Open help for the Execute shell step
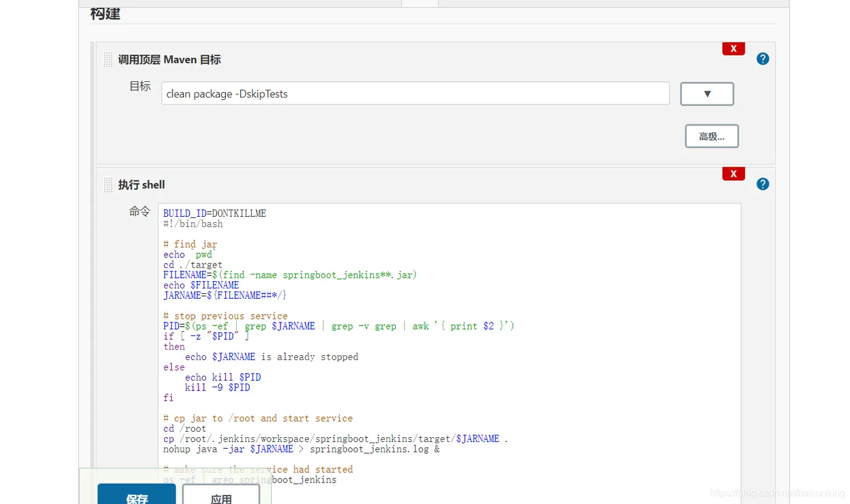 pos(763,184)
